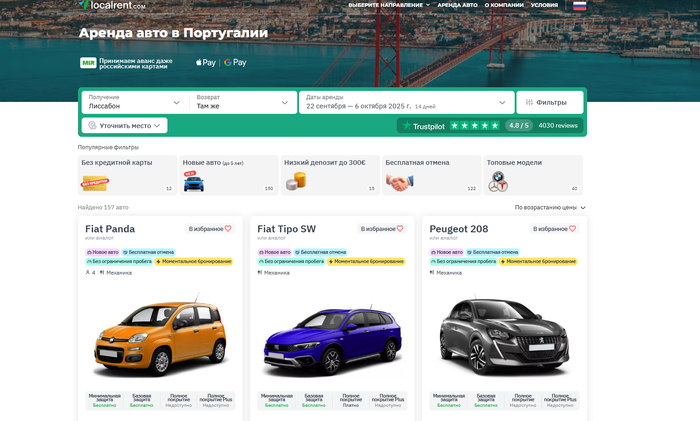Click the 'Уточнить место' button
Screen dimensions: 700x421
[x=125, y=126]
